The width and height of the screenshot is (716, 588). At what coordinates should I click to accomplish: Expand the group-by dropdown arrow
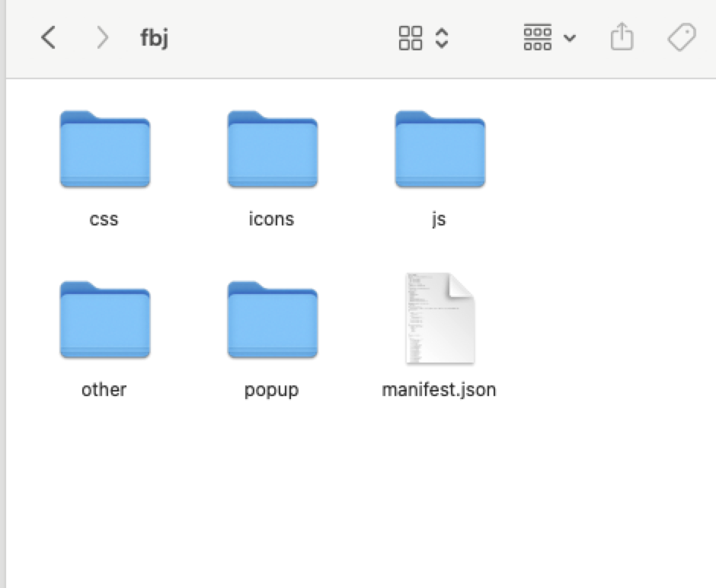pyautogui.click(x=569, y=38)
